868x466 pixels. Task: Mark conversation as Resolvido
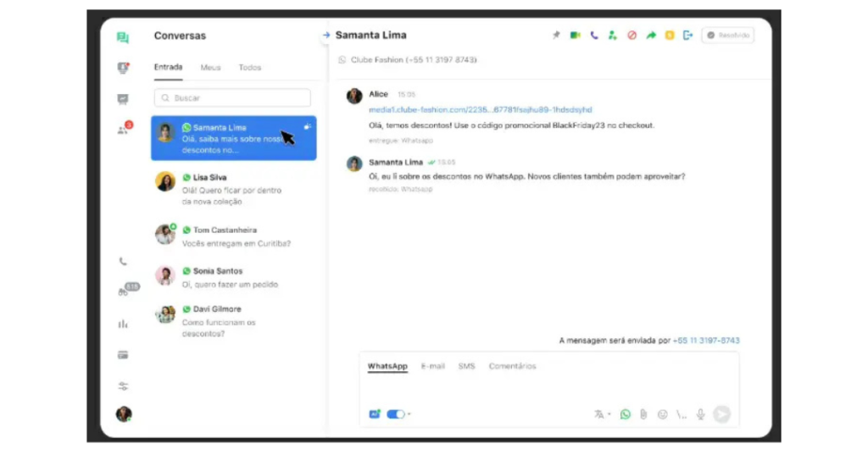pyautogui.click(x=728, y=36)
